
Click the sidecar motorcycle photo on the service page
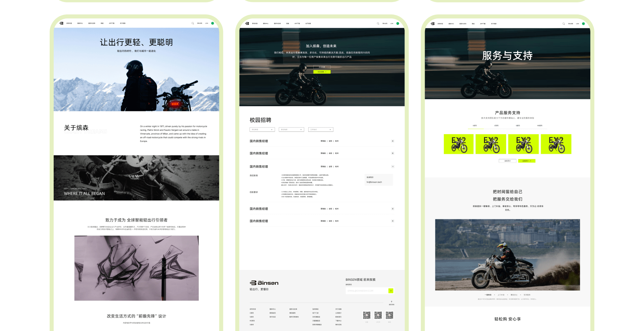coord(507,255)
